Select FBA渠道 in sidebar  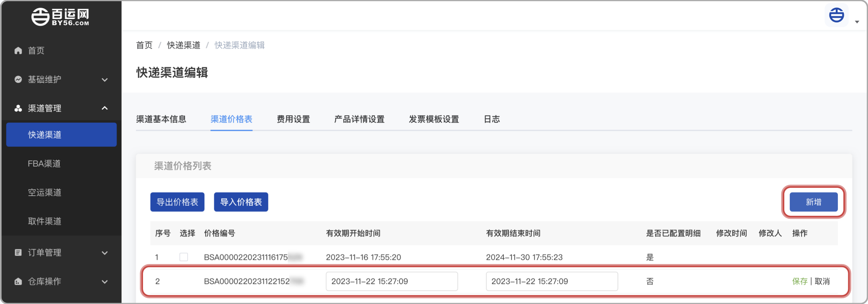[44, 164]
